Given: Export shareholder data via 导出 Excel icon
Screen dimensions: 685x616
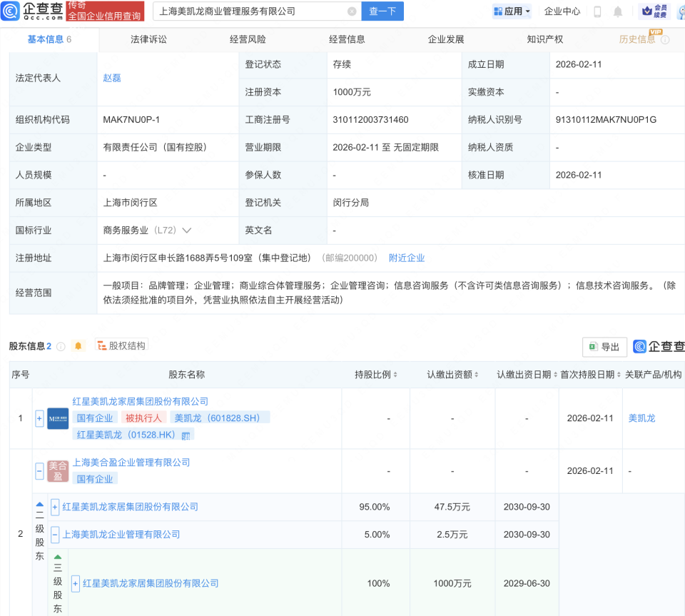Looking at the screenshot, I should 604,346.
